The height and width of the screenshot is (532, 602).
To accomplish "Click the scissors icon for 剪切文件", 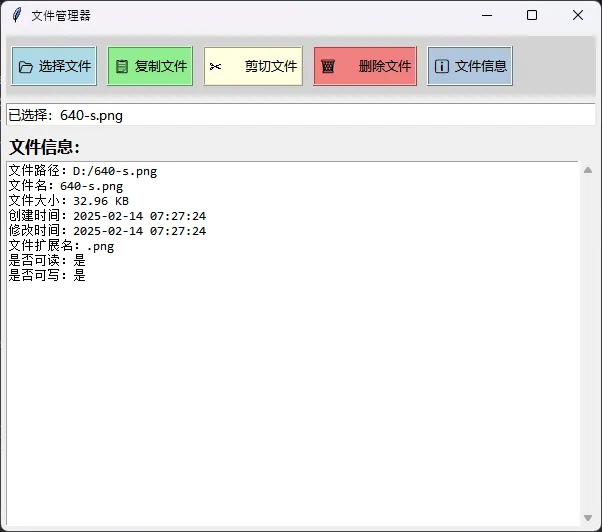I will (215, 66).
